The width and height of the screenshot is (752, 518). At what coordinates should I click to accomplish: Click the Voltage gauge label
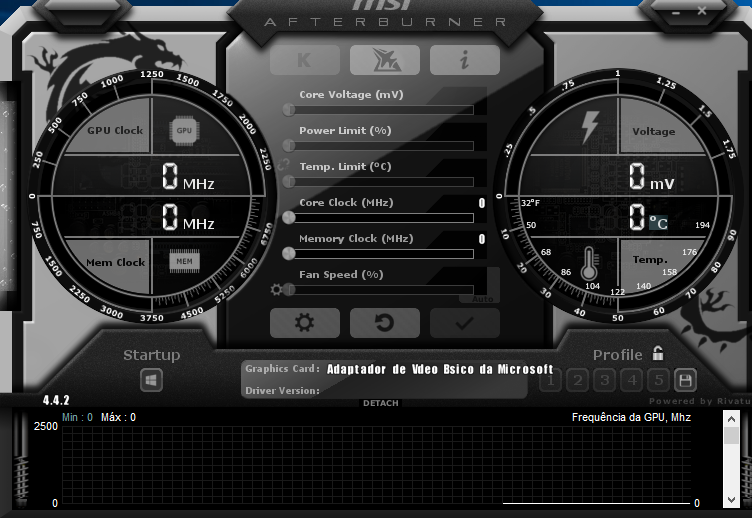(x=654, y=131)
